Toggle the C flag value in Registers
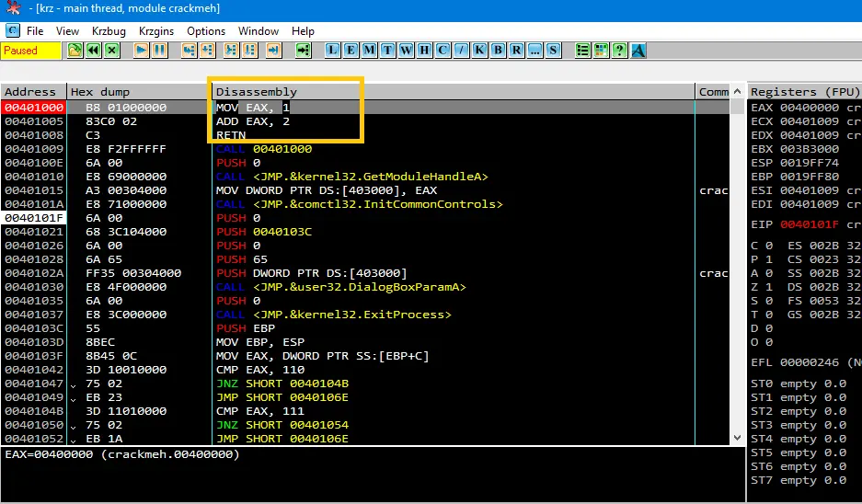 click(x=770, y=246)
